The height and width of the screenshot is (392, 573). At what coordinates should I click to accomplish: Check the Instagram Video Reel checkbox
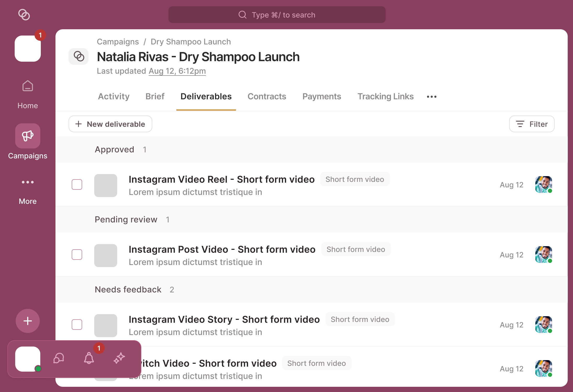tap(77, 185)
